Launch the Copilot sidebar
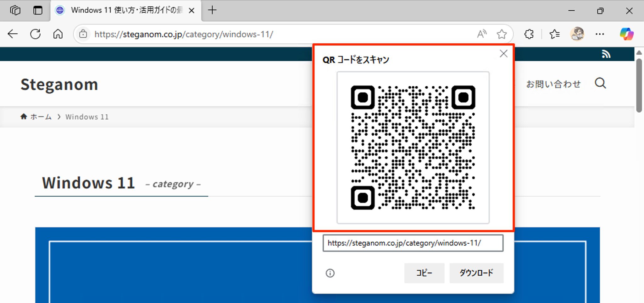 [626, 34]
